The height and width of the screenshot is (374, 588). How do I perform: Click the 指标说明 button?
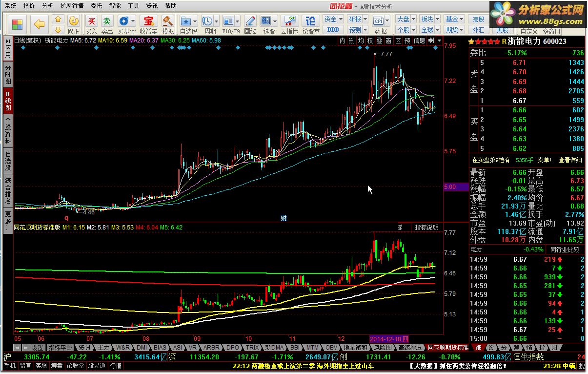pos(426,227)
